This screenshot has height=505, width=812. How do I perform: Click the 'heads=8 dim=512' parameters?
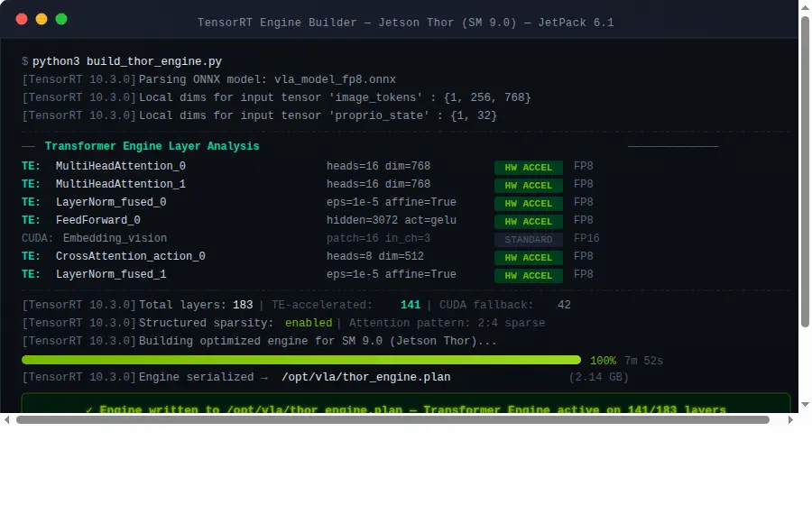pyautogui.click(x=375, y=257)
